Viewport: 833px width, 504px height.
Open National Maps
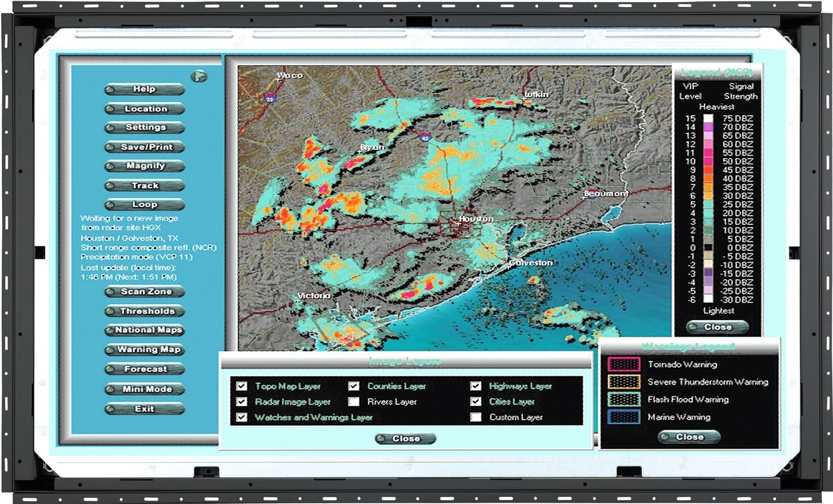tap(145, 330)
